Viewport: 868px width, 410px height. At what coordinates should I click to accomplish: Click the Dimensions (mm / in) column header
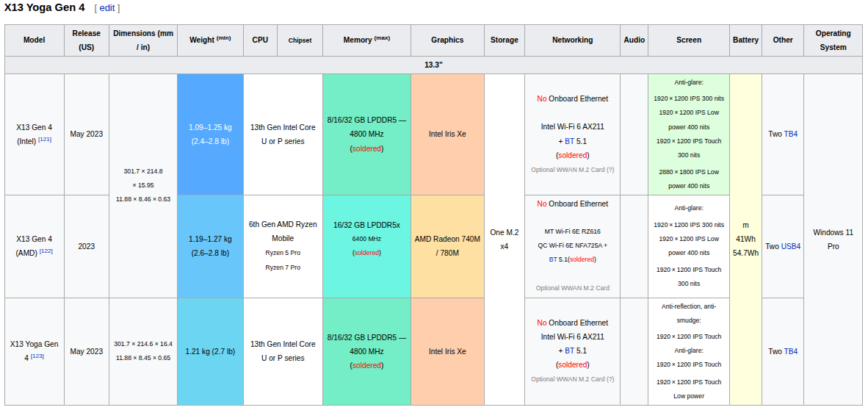pyautogui.click(x=142, y=40)
